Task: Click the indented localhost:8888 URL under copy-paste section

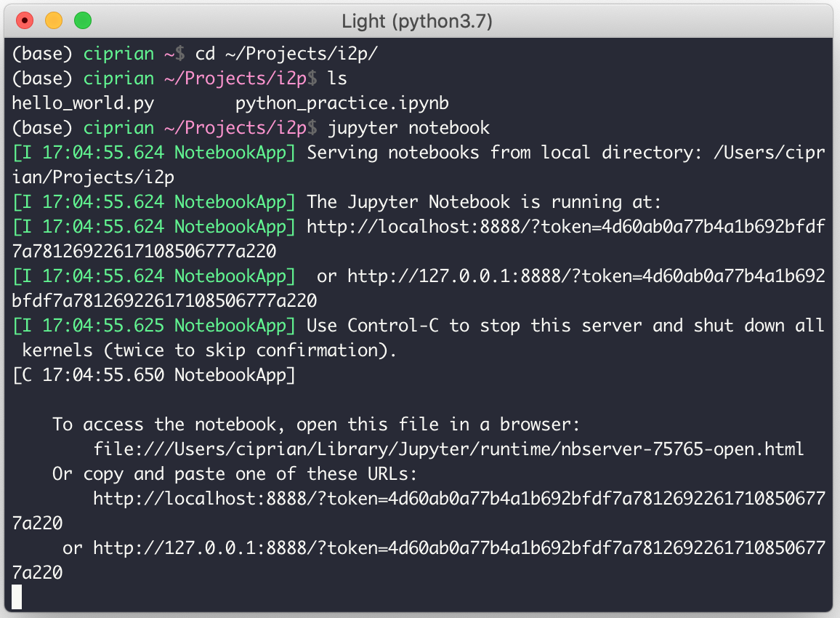Action: click(x=459, y=499)
